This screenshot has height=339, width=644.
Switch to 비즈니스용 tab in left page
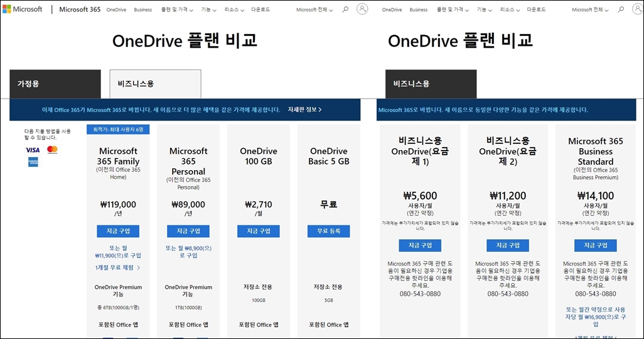coord(155,84)
